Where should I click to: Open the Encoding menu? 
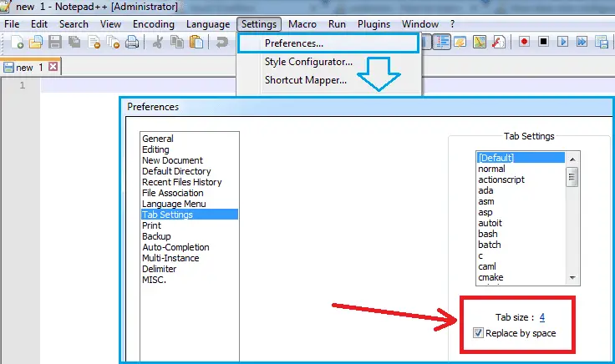pos(154,24)
